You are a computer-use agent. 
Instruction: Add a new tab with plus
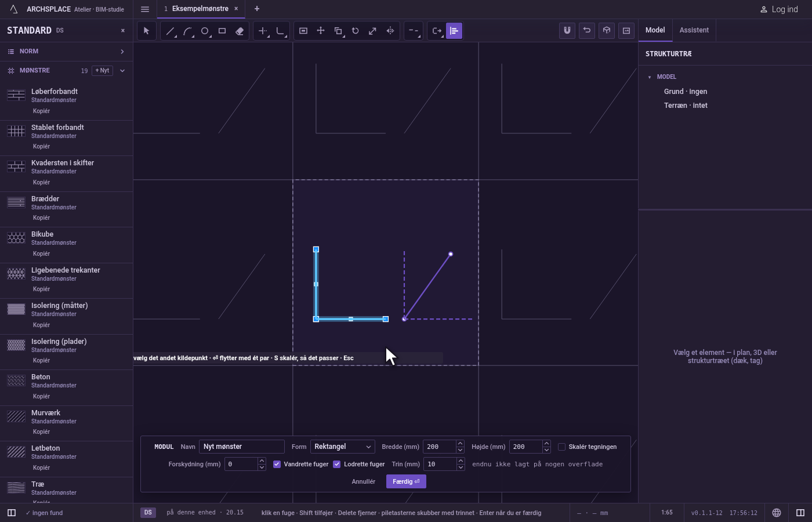point(257,9)
